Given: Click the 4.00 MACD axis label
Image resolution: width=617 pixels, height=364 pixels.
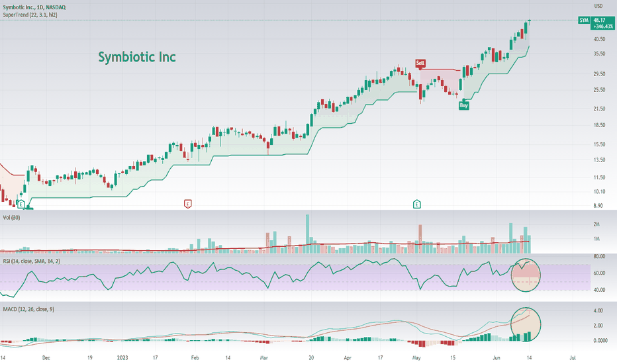Looking at the screenshot, I should coord(598,310).
